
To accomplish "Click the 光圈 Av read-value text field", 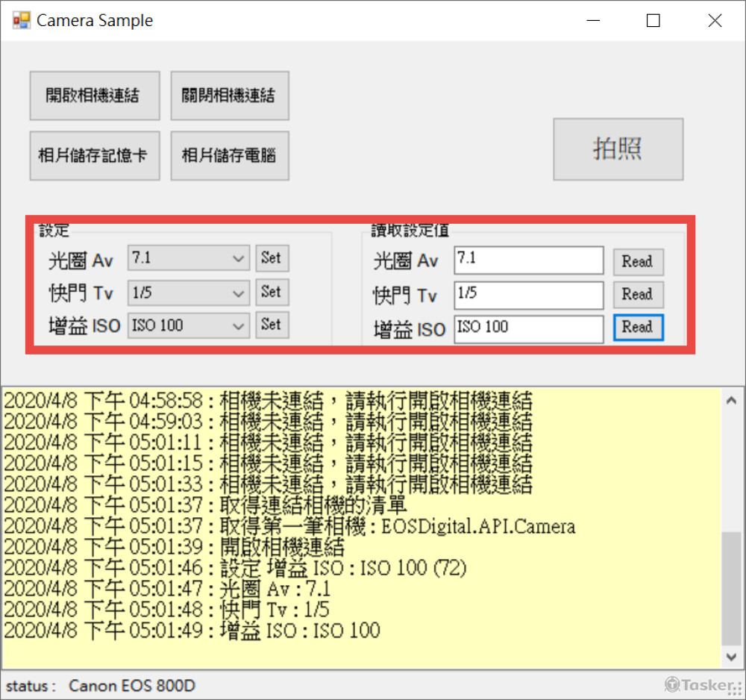I will (529, 260).
